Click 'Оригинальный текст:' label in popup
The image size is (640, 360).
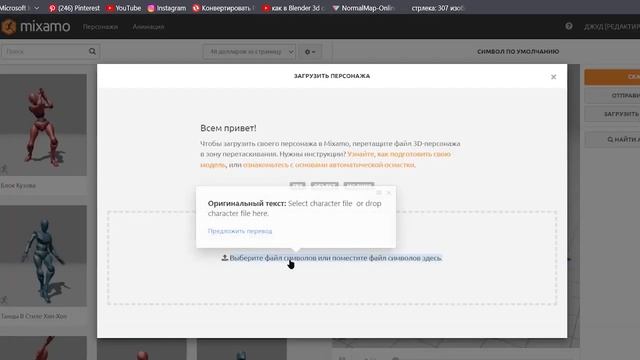247,203
